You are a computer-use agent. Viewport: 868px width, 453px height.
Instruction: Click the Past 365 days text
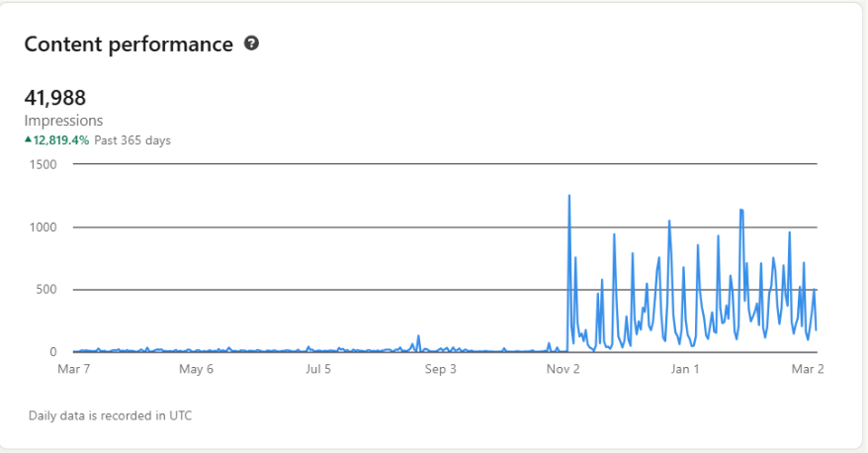132,140
